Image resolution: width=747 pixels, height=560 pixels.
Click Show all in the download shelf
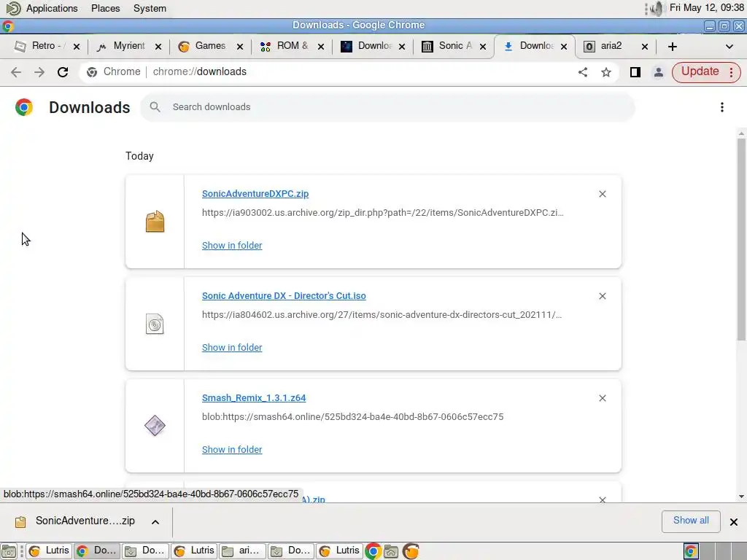tap(691, 521)
